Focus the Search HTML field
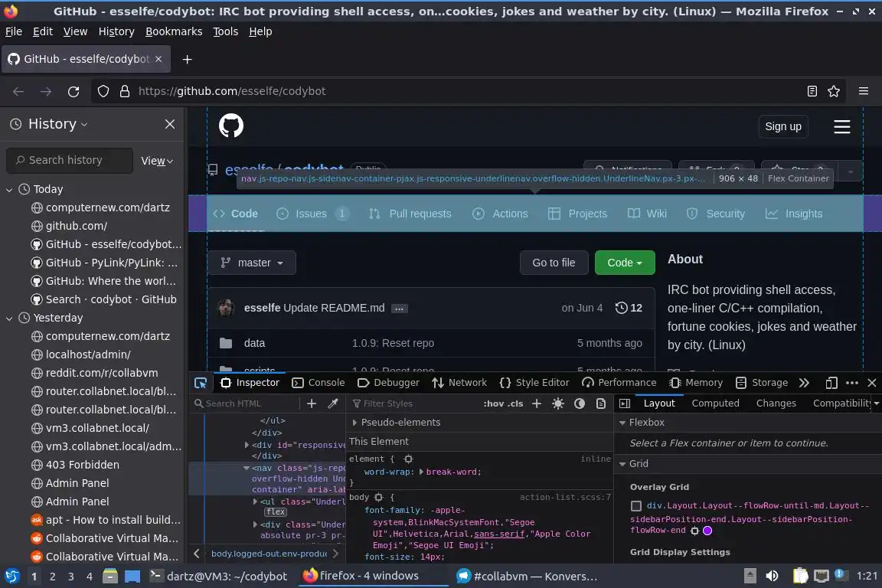The image size is (882, 588). (245, 403)
